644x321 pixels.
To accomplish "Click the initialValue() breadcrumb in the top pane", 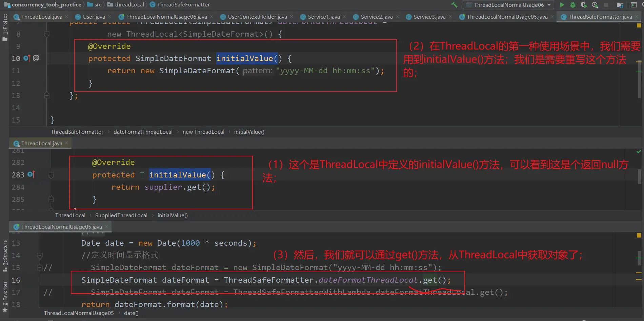I will (x=249, y=132).
